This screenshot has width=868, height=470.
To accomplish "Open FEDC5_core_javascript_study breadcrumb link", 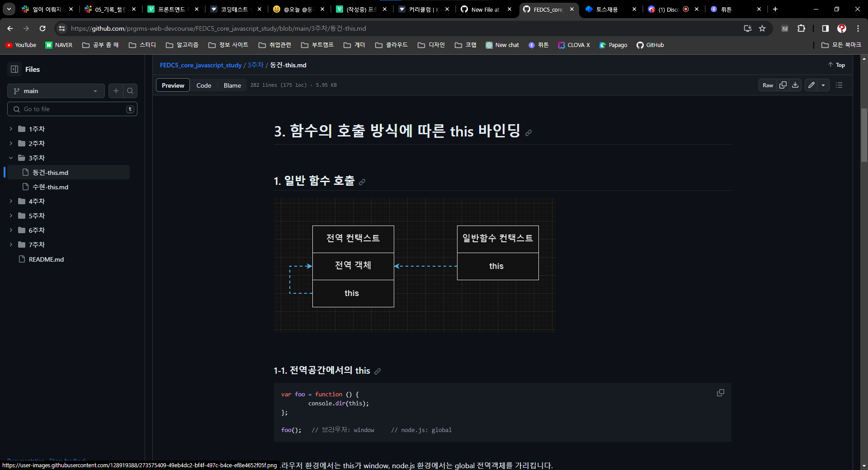I will (201, 65).
